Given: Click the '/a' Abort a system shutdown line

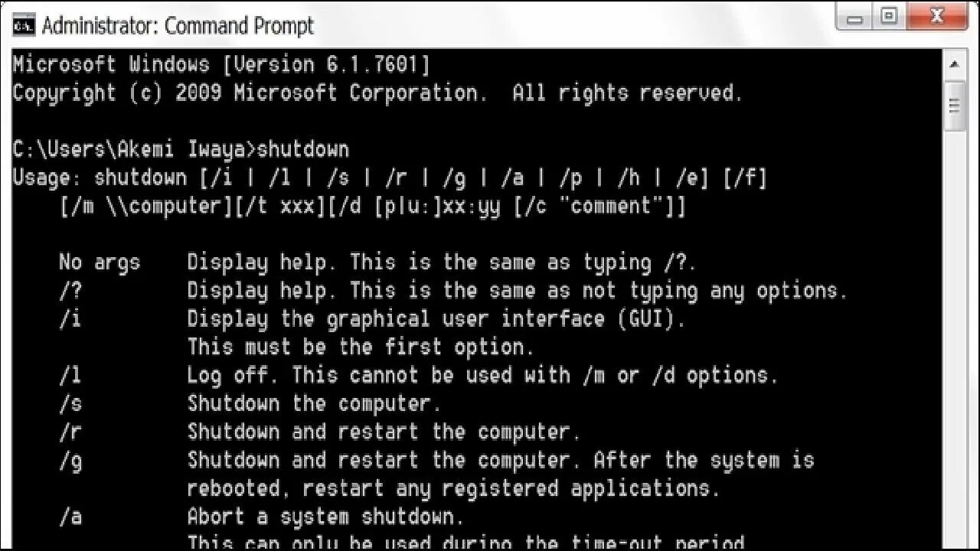Looking at the screenshot, I should tap(261, 517).
